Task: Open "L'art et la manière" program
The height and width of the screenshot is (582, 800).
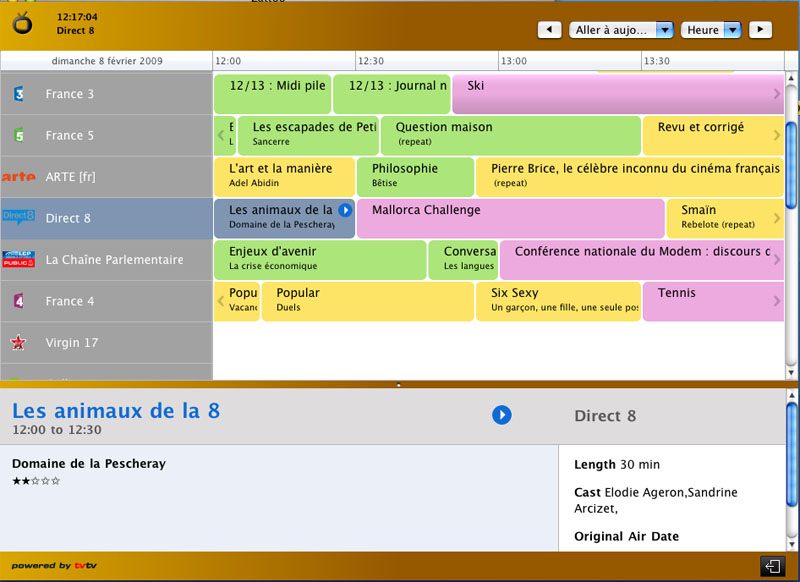Action: tap(285, 177)
